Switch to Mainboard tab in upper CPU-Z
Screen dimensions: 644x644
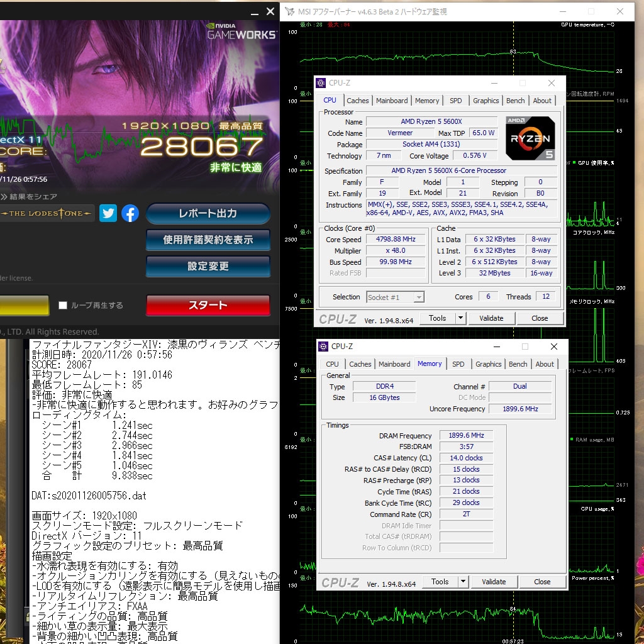pos(392,101)
